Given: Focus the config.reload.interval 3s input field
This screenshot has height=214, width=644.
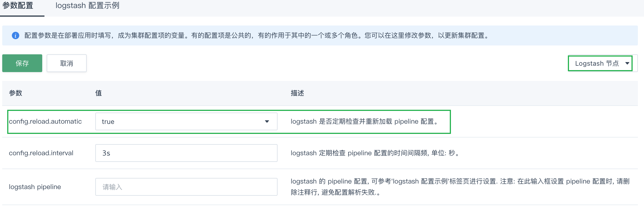Looking at the screenshot, I should pos(186,153).
